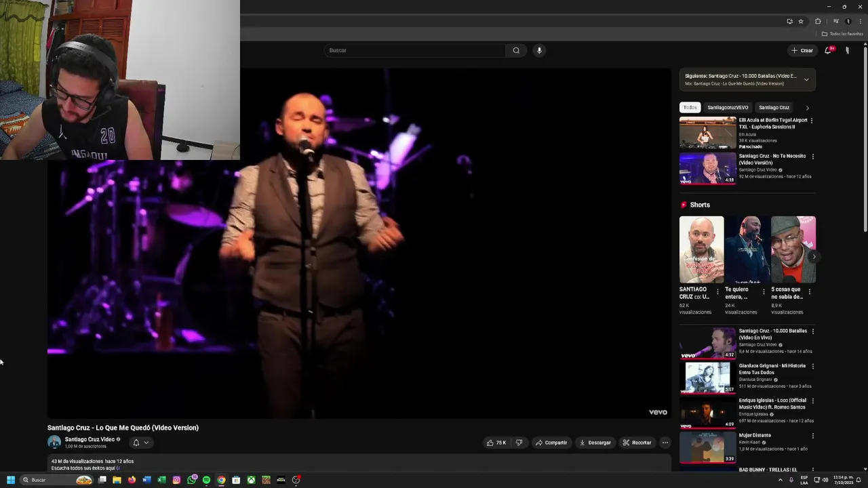868x488 pixels.
Task: Bookmark this page with star icon
Action: pyautogui.click(x=800, y=21)
